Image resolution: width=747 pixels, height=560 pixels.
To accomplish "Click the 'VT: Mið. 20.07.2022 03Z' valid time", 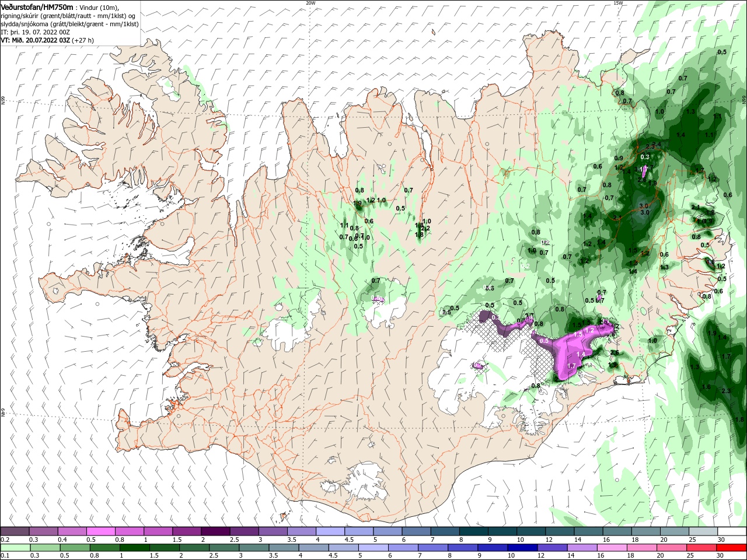I will (x=35, y=40).
